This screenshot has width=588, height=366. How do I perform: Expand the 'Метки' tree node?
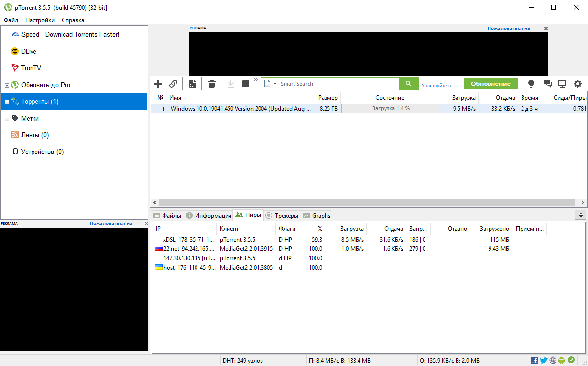click(x=7, y=119)
